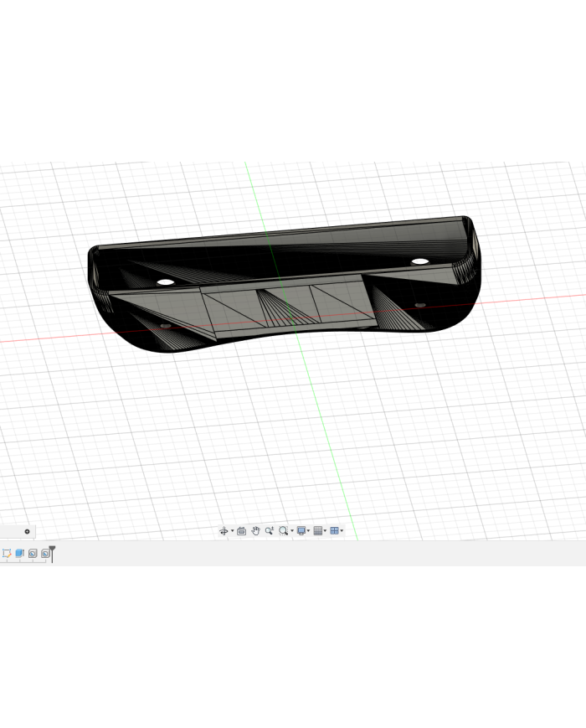Activate the Pan hand tool
Viewport: 586px width, 728px height.
(255, 531)
